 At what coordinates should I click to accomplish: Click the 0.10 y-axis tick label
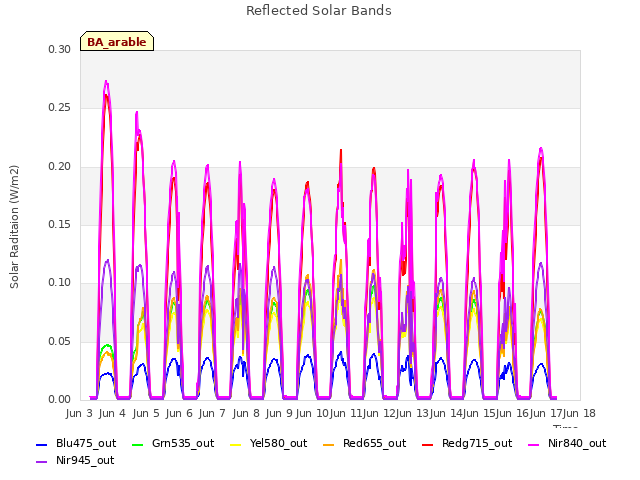coord(60,282)
